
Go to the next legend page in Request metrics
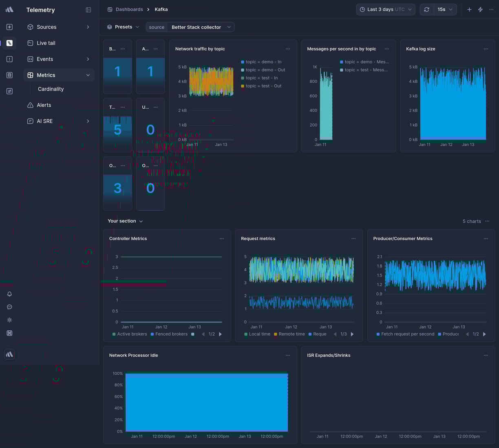(x=352, y=334)
